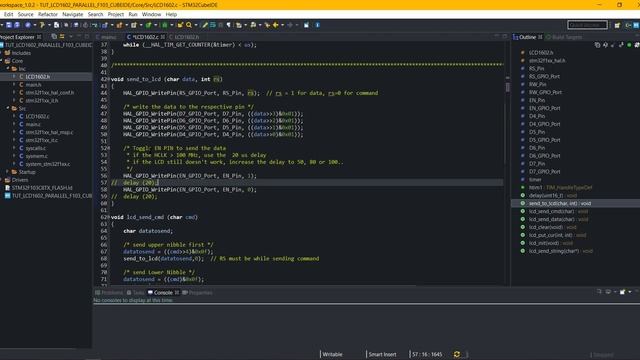Select stm32f1xx_hal_msp.c file

[49, 132]
